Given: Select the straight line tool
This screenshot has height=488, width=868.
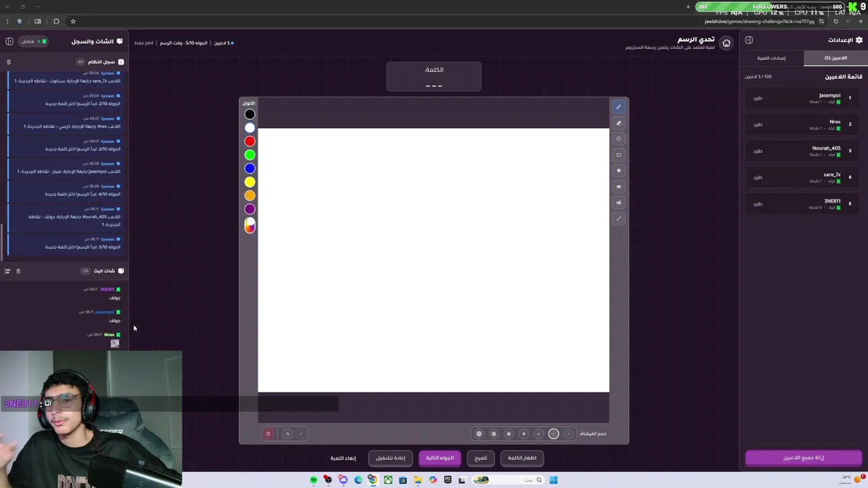Looking at the screenshot, I should tap(618, 218).
